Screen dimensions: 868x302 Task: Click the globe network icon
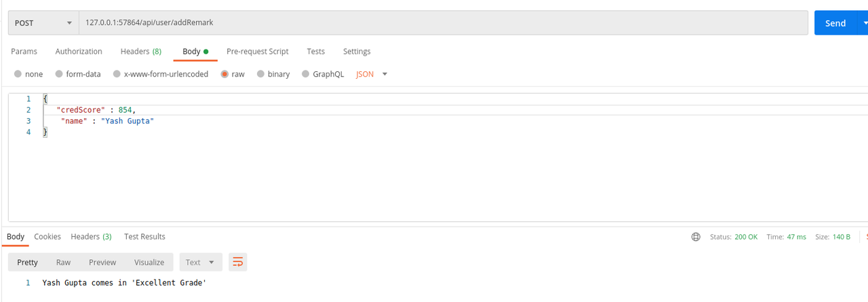[696, 237]
